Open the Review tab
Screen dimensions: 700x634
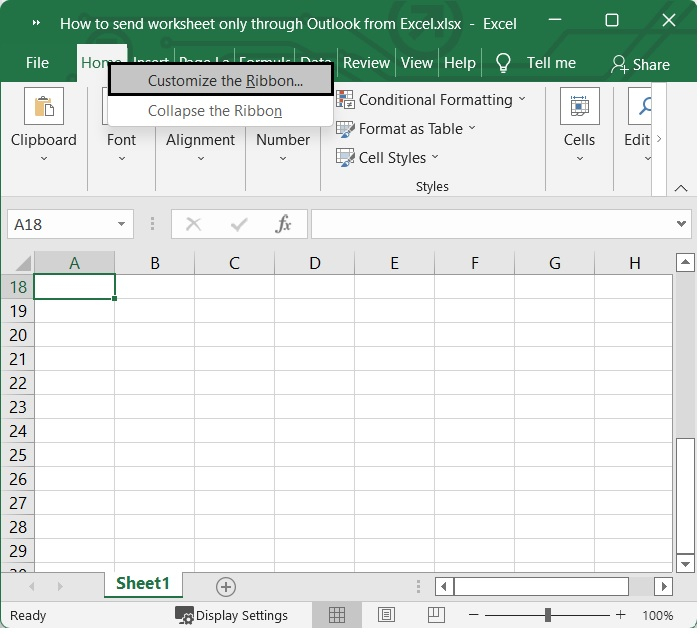(366, 63)
